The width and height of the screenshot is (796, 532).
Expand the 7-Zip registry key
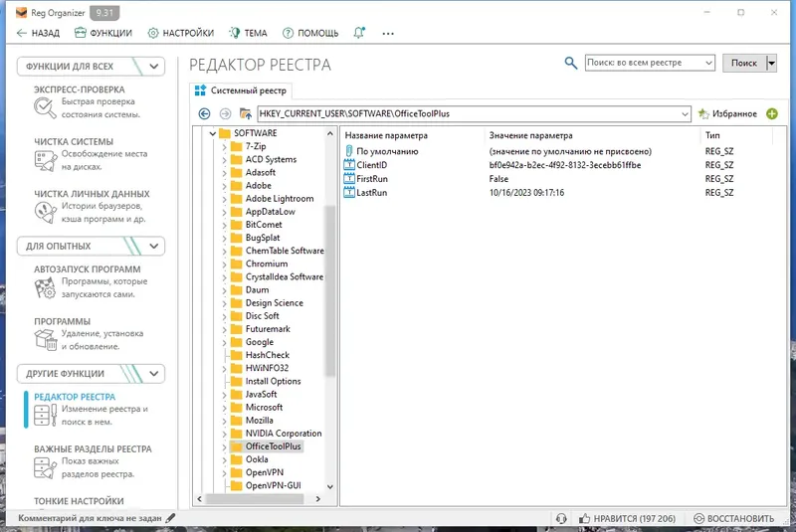[224, 146]
